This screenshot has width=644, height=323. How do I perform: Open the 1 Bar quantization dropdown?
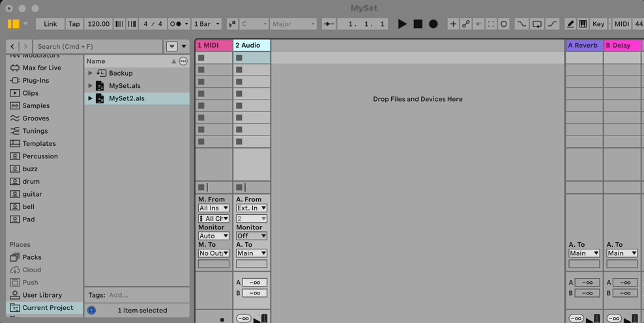pos(207,24)
